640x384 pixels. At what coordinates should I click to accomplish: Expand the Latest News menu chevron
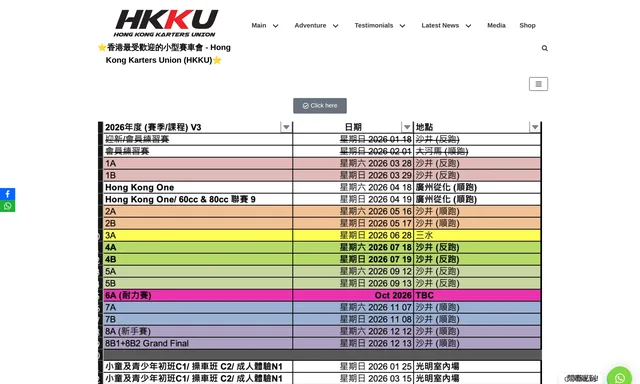pyautogui.click(x=468, y=26)
